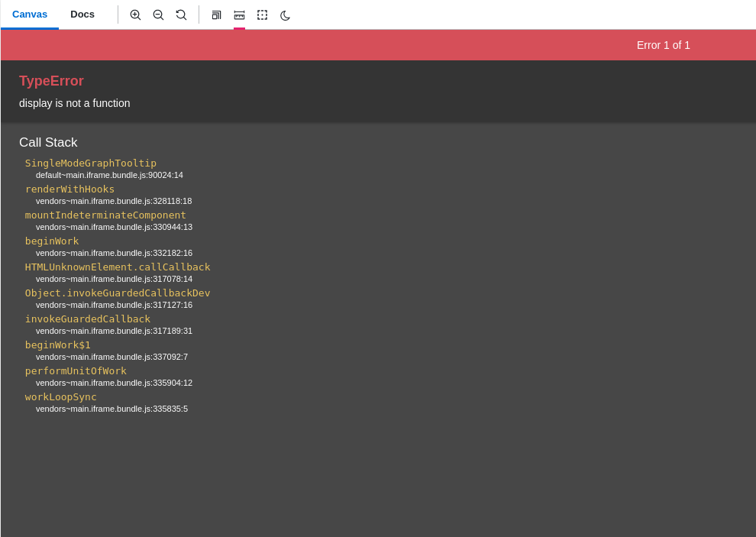Click the Object.invokeGuardedCallbackDev entry
The image size is (756, 537).
pyautogui.click(x=117, y=293)
